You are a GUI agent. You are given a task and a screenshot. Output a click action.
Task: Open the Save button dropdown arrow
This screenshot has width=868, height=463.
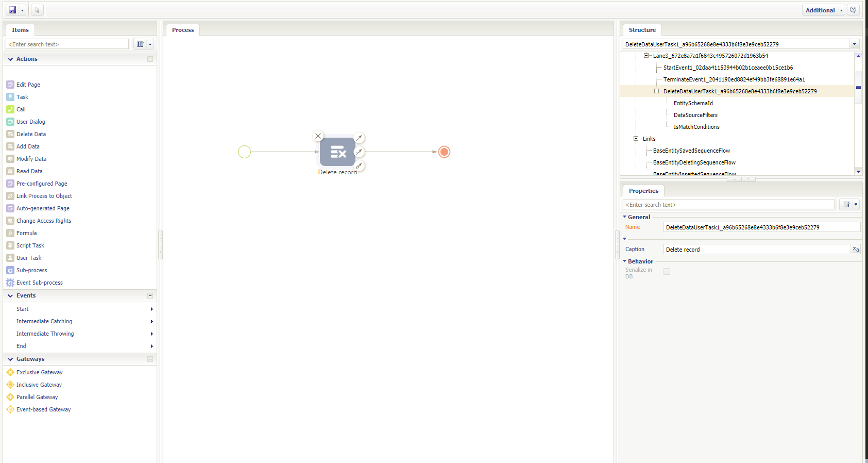click(x=22, y=10)
